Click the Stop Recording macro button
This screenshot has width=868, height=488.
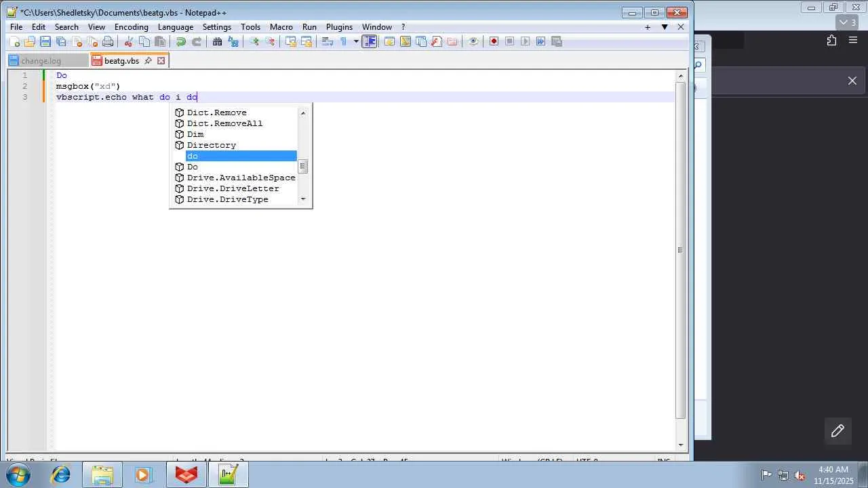click(x=509, y=41)
